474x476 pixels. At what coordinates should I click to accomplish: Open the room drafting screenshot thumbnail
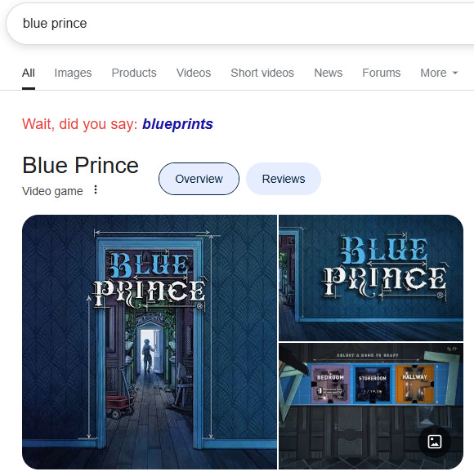point(371,406)
